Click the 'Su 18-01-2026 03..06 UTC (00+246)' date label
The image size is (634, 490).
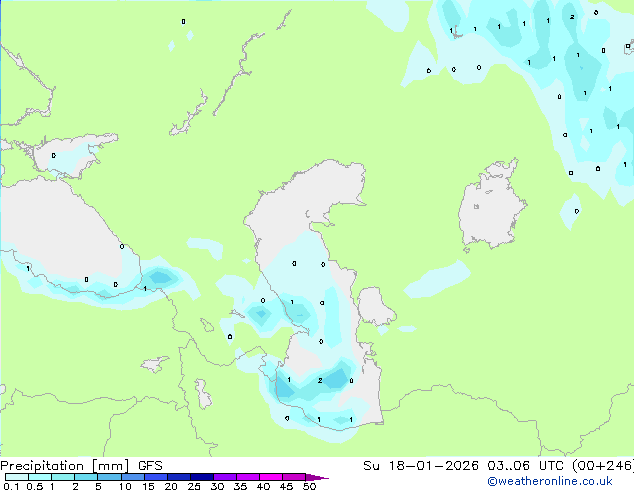498,466
